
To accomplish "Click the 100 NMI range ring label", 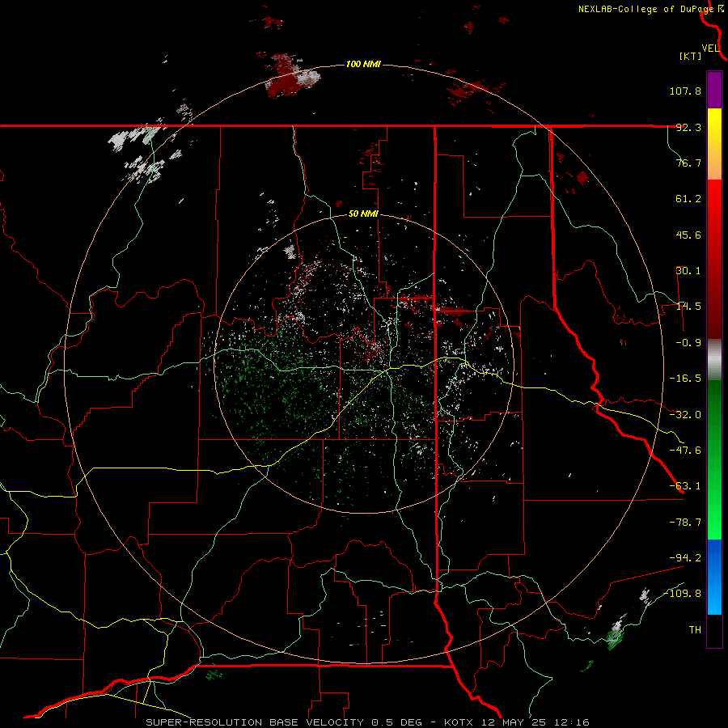I will tap(363, 64).
